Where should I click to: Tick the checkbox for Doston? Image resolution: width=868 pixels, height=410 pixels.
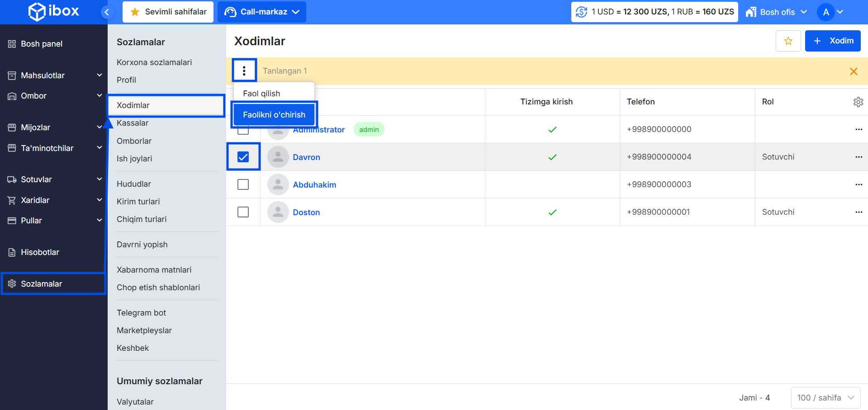tap(243, 212)
